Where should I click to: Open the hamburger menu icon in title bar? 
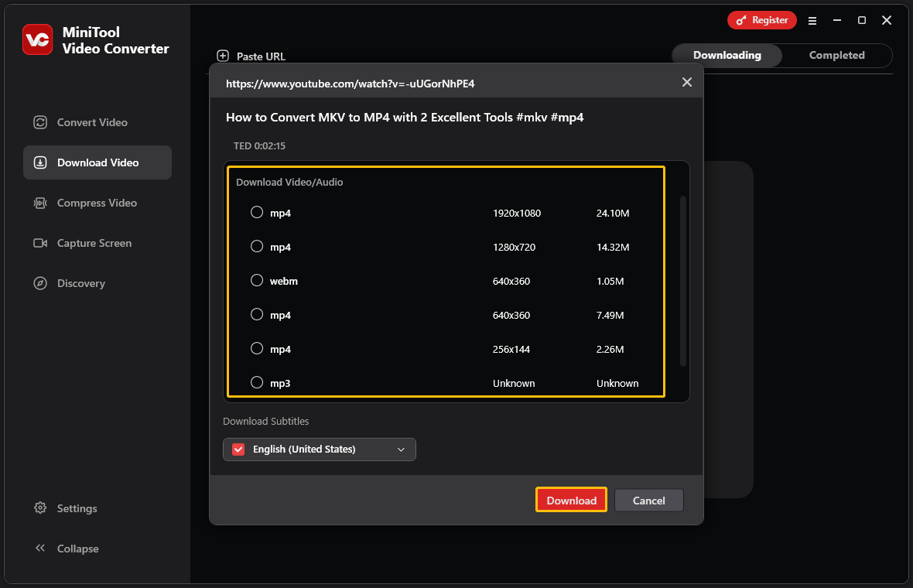click(x=812, y=21)
